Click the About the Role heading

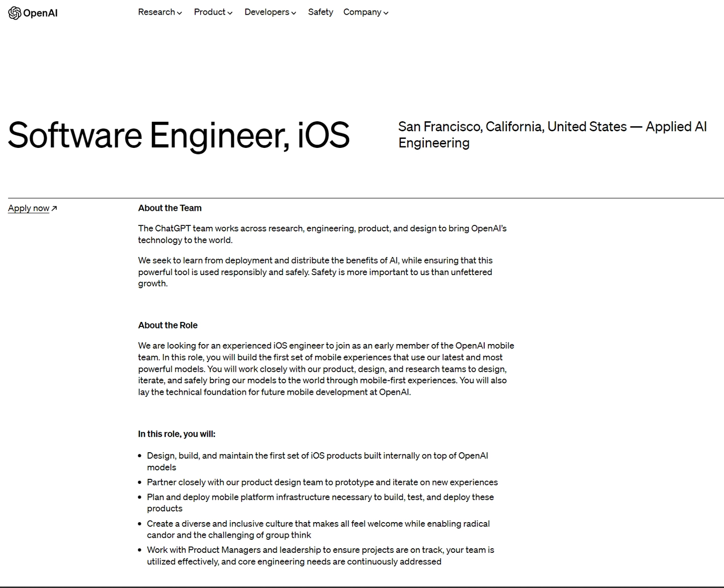tap(168, 325)
